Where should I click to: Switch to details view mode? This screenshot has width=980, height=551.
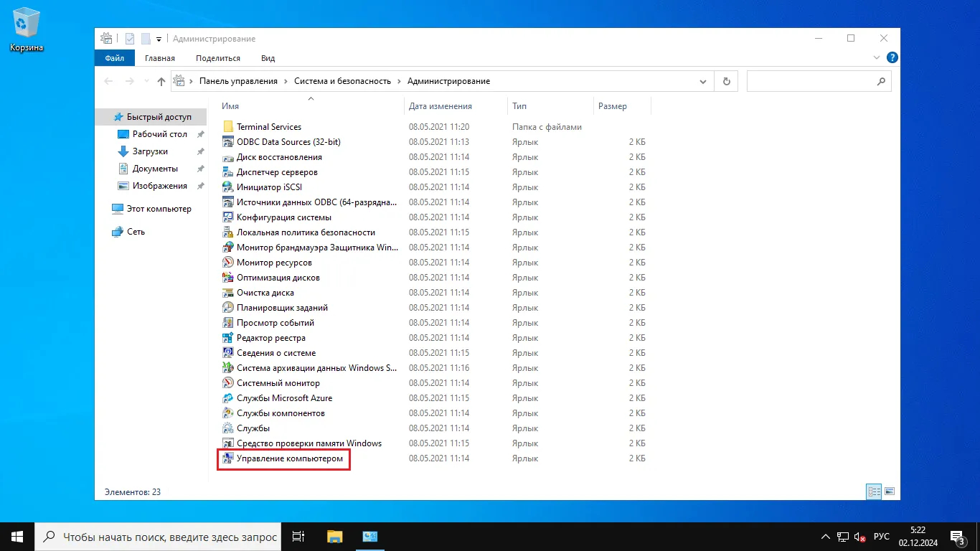[874, 491]
